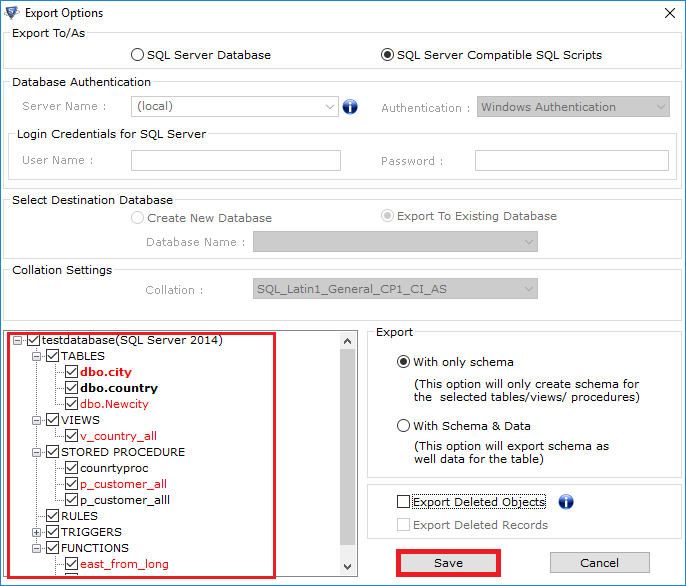Select RULES label in tree
The width and height of the screenshot is (686, 586).
click(79, 516)
